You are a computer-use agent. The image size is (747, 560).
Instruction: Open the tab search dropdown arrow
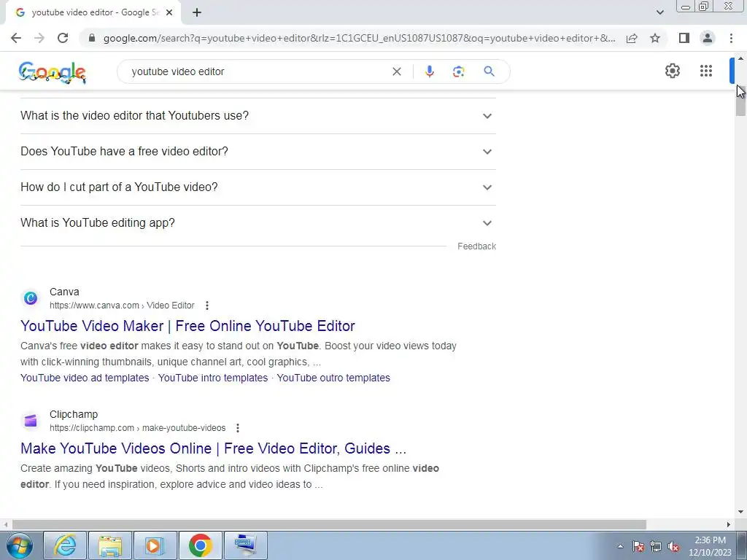tap(659, 12)
